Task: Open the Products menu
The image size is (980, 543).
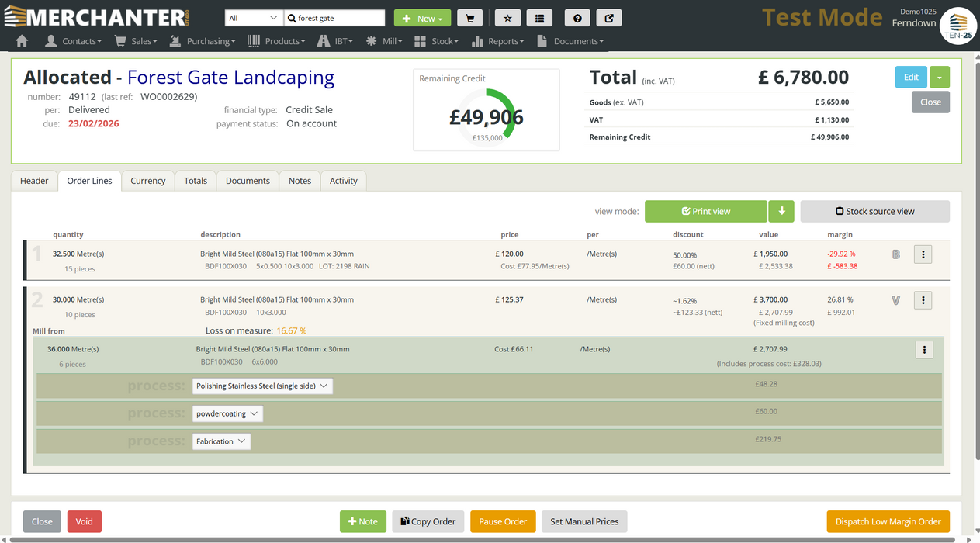Action: coord(277,41)
